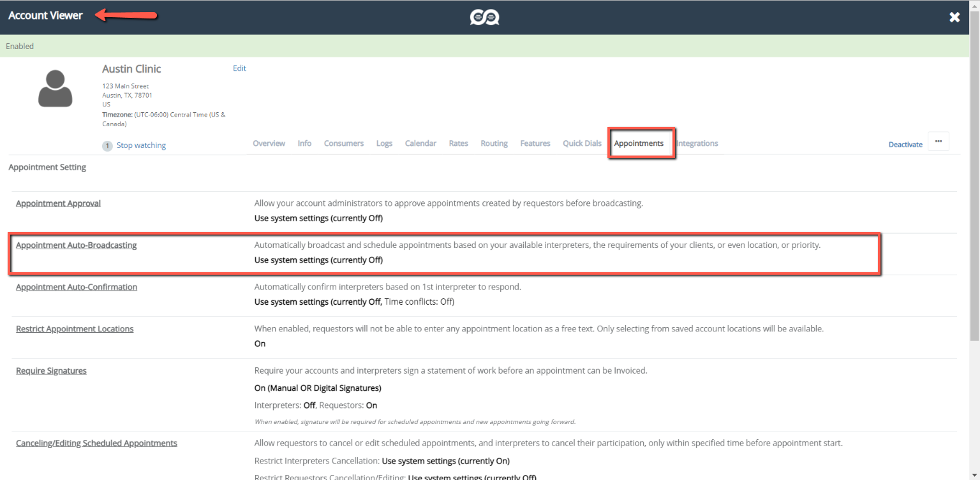Image resolution: width=980 pixels, height=480 pixels.
Task: Open Restrict Appointment Locations setting
Action: (75, 329)
